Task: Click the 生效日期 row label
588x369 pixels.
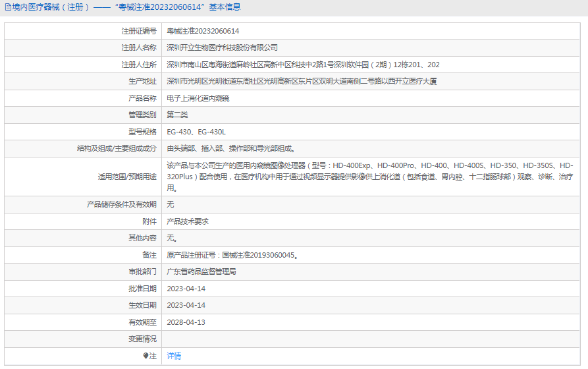Action: (x=142, y=305)
